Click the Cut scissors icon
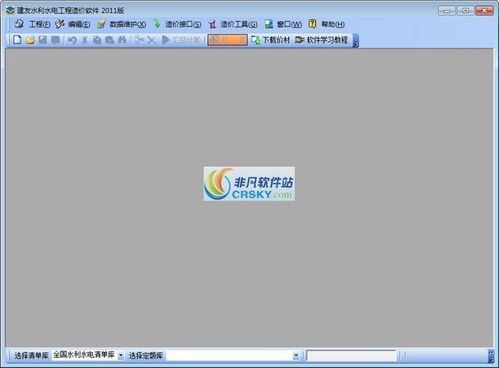This screenshot has width=499, height=368. coord(85,40)
